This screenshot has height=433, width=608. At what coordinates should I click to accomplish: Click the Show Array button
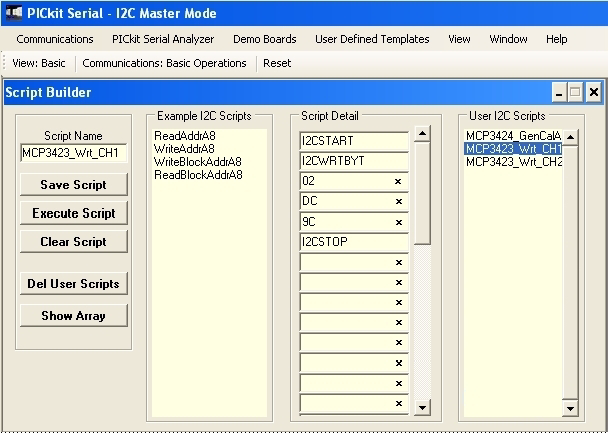73,316
